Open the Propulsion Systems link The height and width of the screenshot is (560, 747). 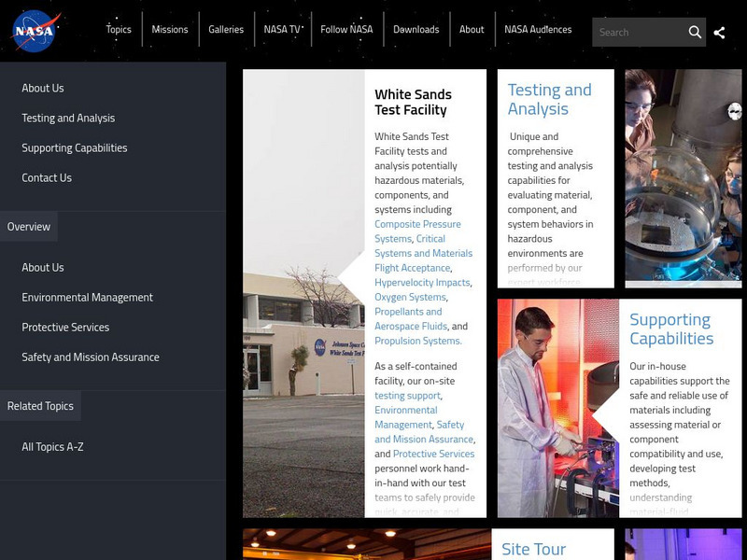pyautogui.click(x=415, y=340)
